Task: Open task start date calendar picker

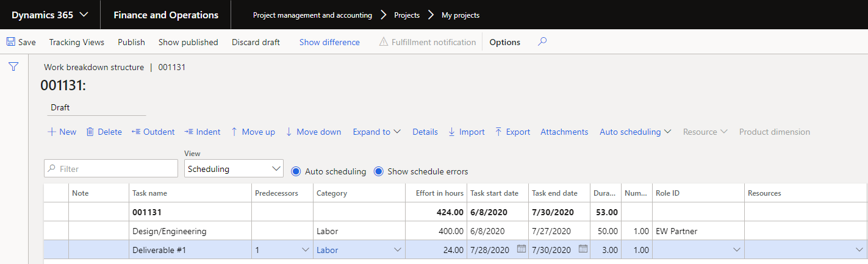Action: click(x=520, y=249)
